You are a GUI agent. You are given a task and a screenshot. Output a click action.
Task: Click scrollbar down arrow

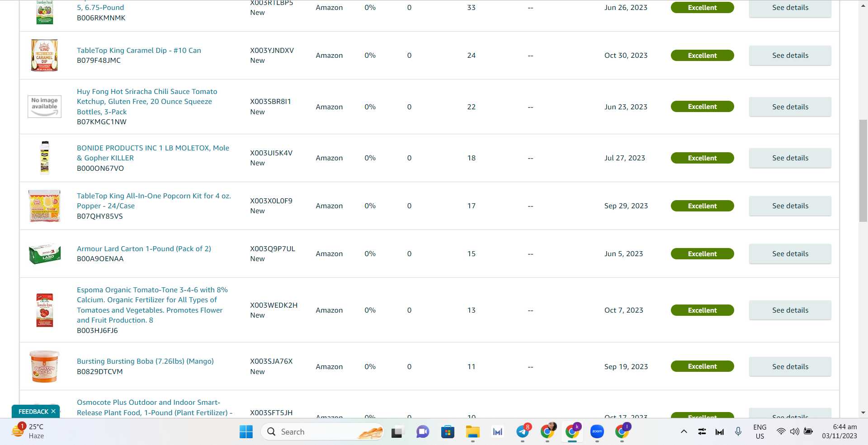(863, 412)
